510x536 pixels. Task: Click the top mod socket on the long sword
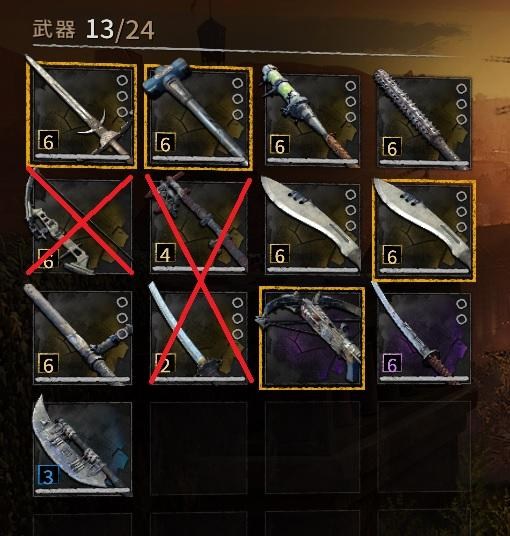point(122,81)
